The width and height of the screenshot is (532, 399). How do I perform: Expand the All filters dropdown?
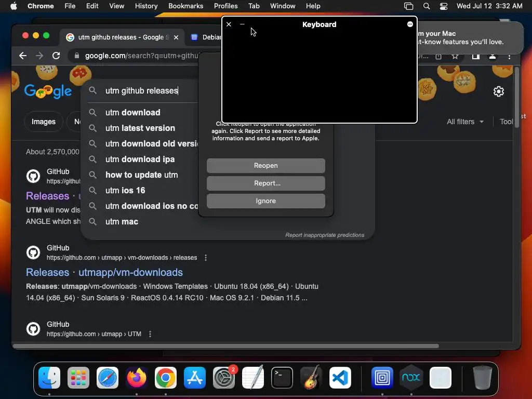coord(465,122)
